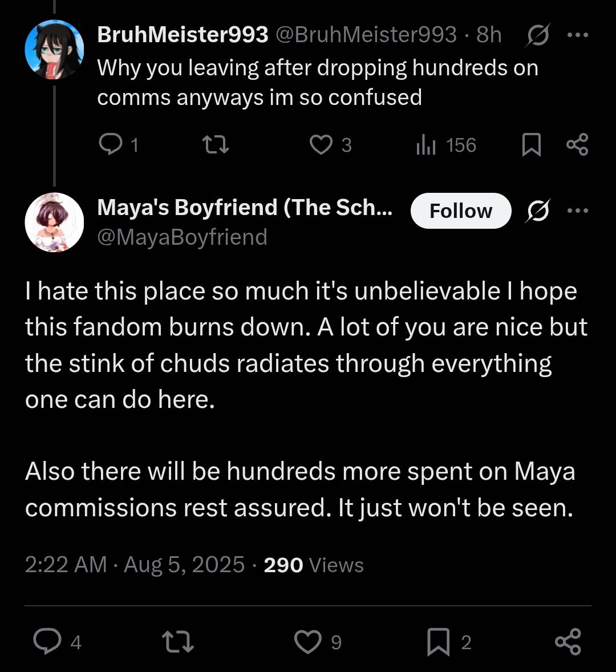Open the @MayaBoyfriend handle link
The height and width of the screenshot is (672, 616).
(x=183, y=237)
